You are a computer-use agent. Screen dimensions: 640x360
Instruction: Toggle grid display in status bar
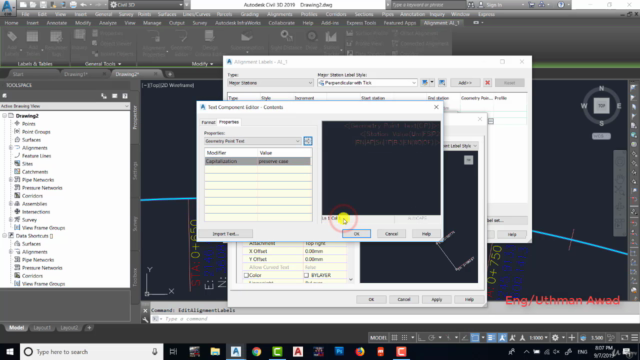click(x=394, y=338)
